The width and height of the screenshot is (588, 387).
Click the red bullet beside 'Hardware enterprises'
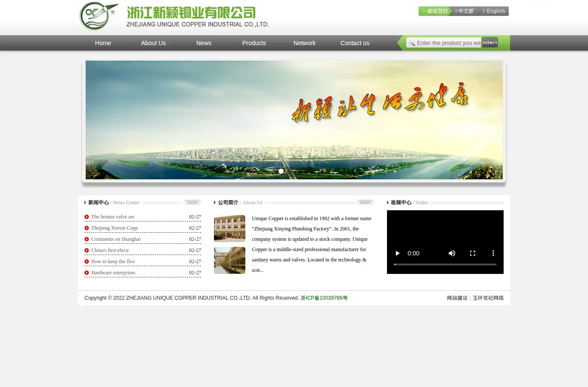(x=87, y=273)
